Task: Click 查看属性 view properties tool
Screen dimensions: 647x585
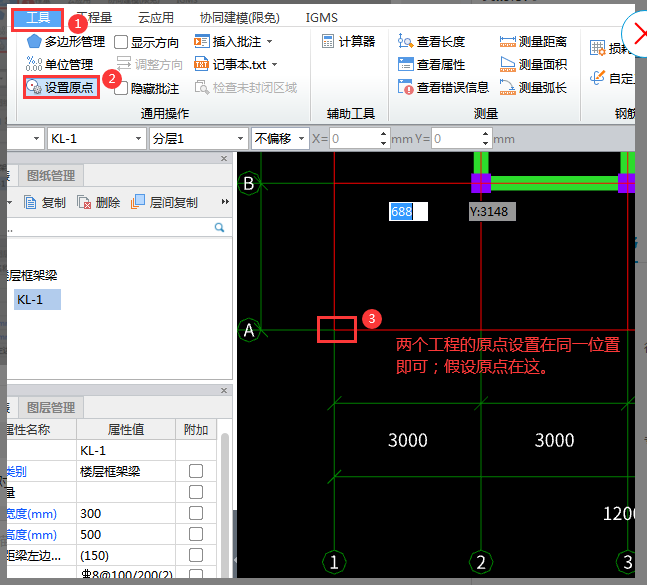Action: point(431,64)
